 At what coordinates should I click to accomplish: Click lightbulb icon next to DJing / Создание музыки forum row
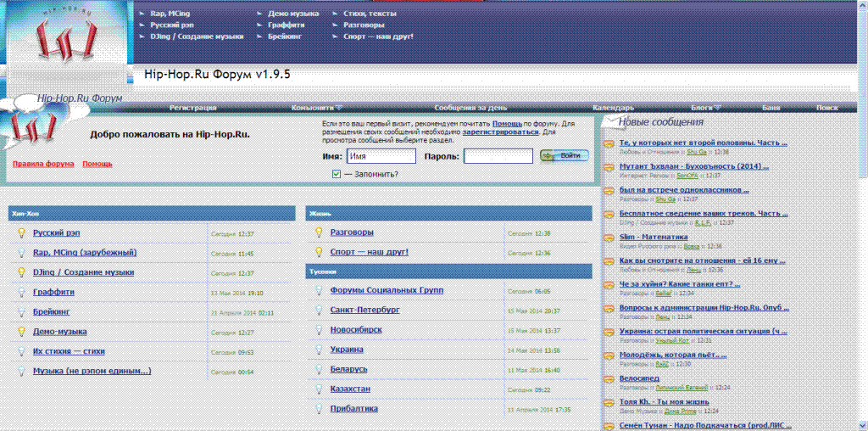pyautogui.click(x=21, y=272)
